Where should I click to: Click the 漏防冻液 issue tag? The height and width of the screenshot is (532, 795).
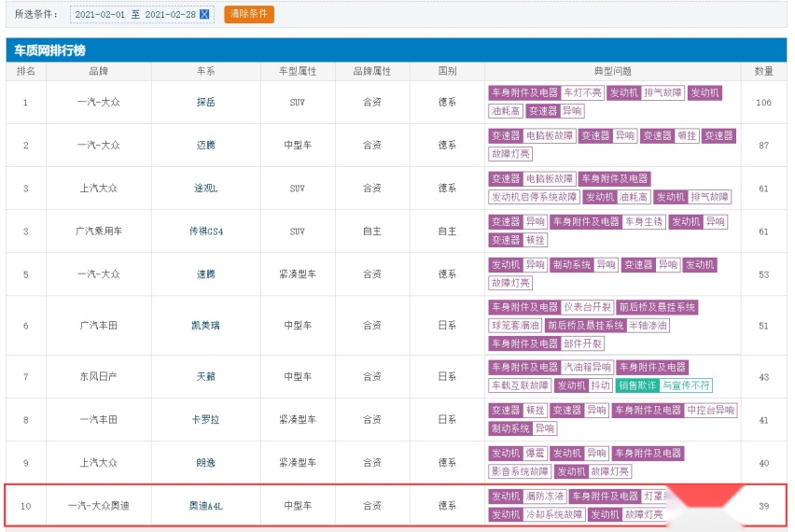tap(545, 497)
